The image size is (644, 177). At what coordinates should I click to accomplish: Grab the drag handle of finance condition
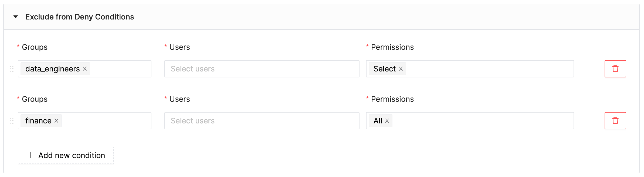click(12, 121)
